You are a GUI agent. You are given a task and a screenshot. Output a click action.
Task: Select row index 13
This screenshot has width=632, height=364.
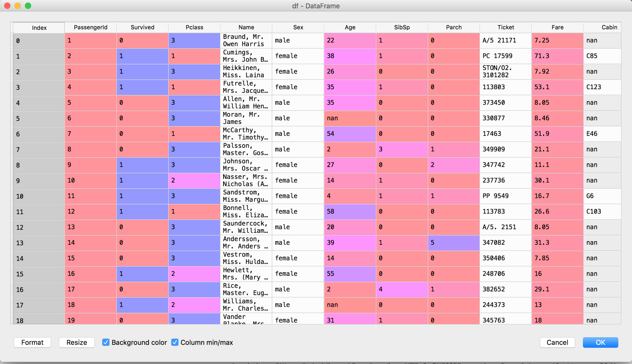[x=39, y=243]
